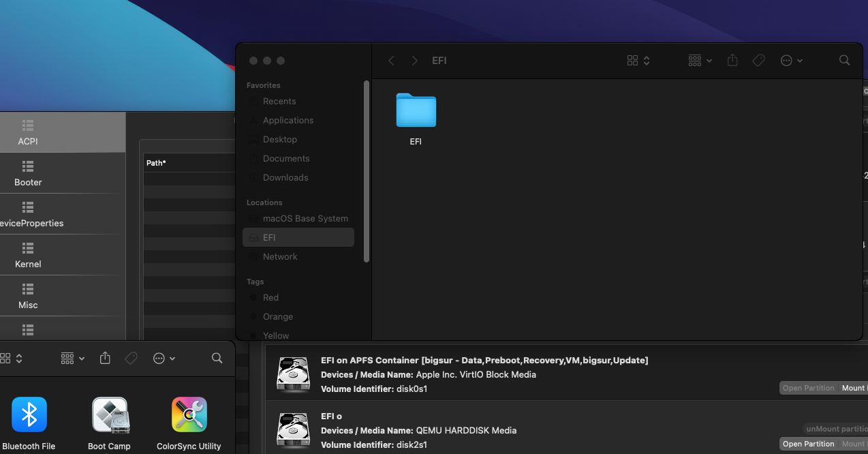Close the EFI Finder window

pos(253,61)
